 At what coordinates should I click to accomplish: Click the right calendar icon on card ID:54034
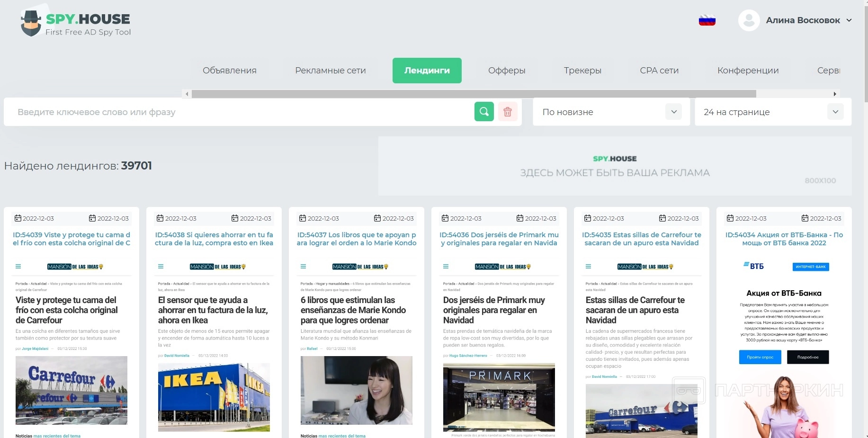pos(805,218)
